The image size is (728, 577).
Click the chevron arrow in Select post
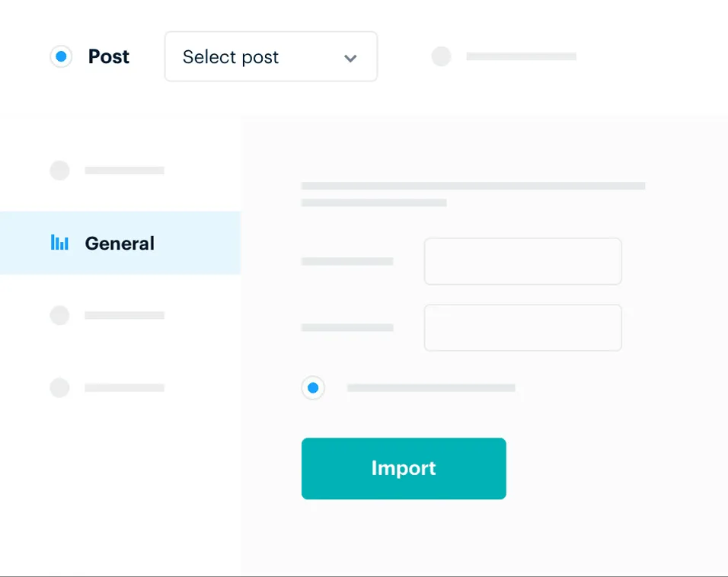coord(350,58)
